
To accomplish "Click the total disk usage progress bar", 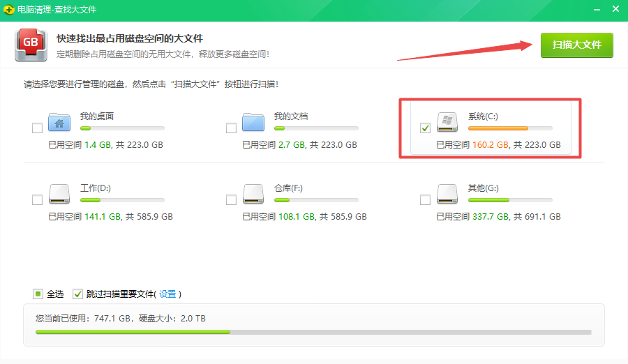I will pyautogui.click(x=313, y=332).
